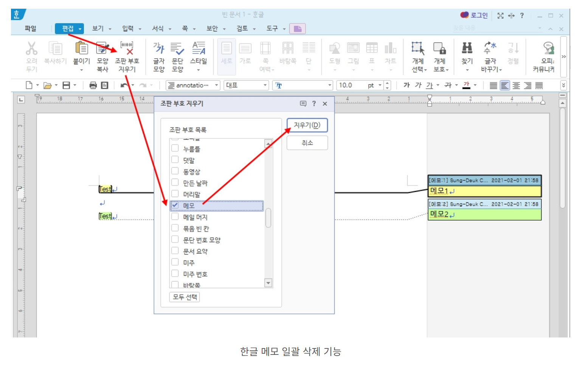588x370 pixels.
Task: Click the 지우기(D) button
Action: pos(307,125)
